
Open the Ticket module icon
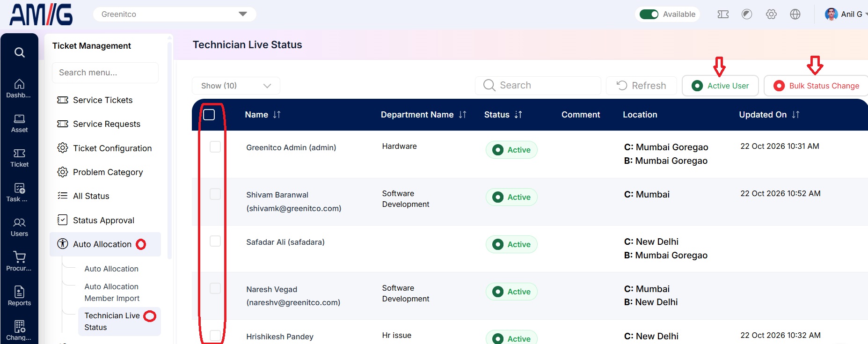point(19,158)
